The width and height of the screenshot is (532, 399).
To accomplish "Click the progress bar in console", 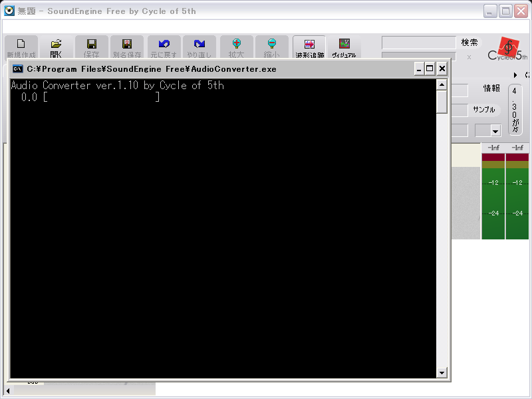I will pos(102,97).
